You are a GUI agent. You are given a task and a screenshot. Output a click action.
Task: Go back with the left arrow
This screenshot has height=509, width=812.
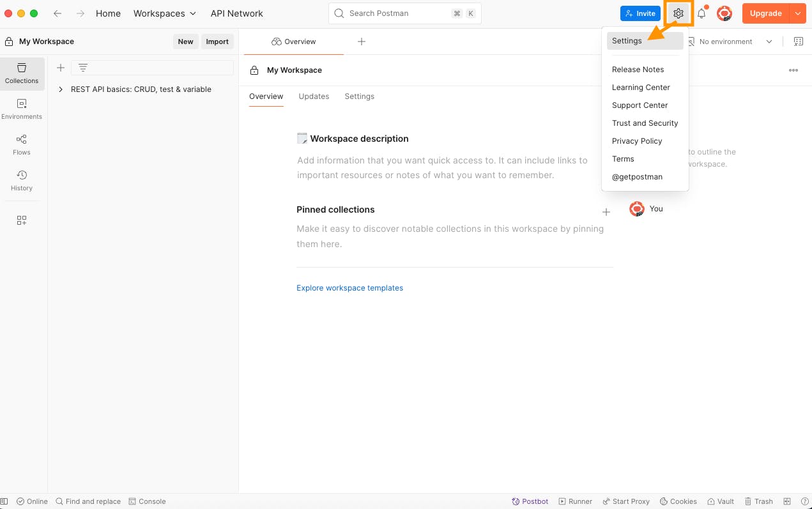[57, 13]
